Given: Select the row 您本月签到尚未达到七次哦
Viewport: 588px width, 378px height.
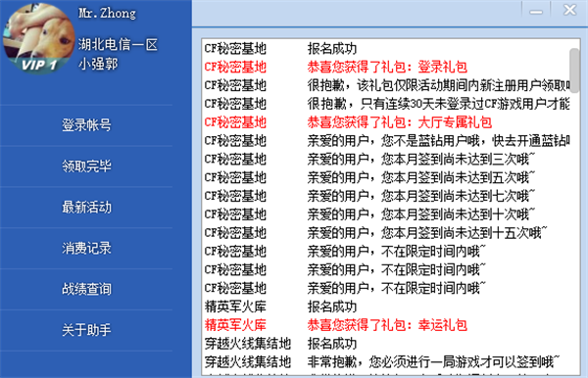Looking at the screenshot, I should point(386,196).
